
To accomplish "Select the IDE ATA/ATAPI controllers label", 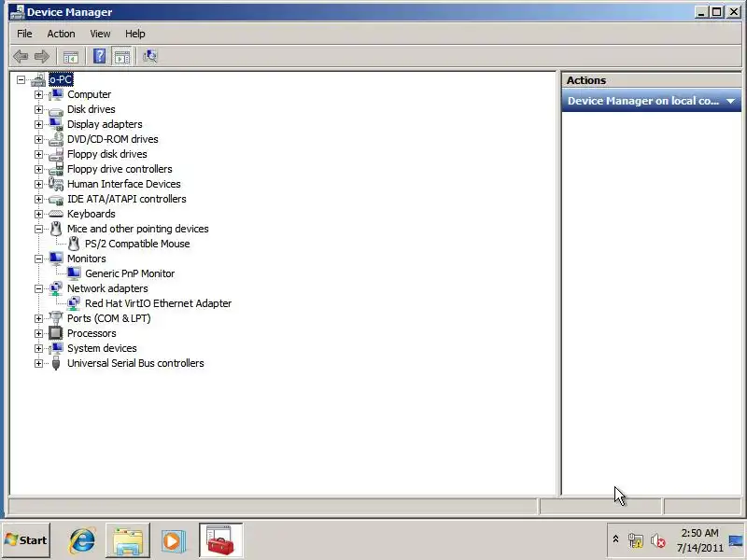I will (x=127, y=199).
